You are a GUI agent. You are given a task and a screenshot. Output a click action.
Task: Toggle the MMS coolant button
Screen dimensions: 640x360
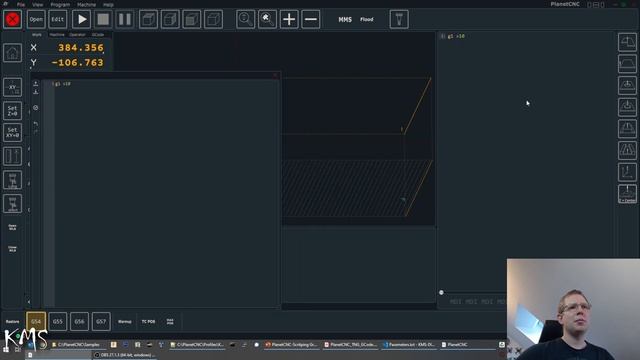(345, 19)
